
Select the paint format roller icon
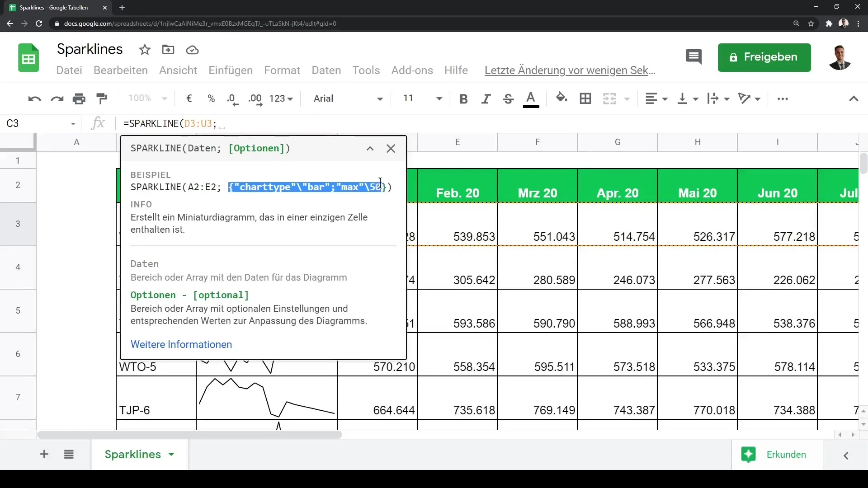pos(102,99)
